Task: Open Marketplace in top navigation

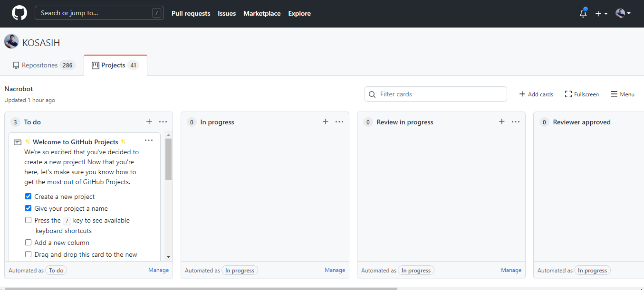Action: point(262,13)
